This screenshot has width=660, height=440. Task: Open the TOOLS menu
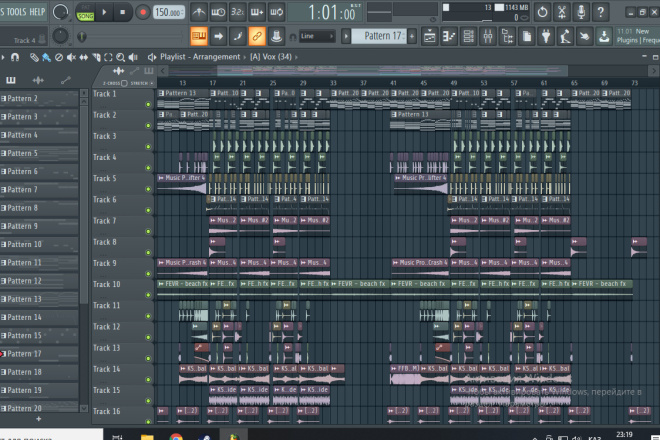coord(16,12)
